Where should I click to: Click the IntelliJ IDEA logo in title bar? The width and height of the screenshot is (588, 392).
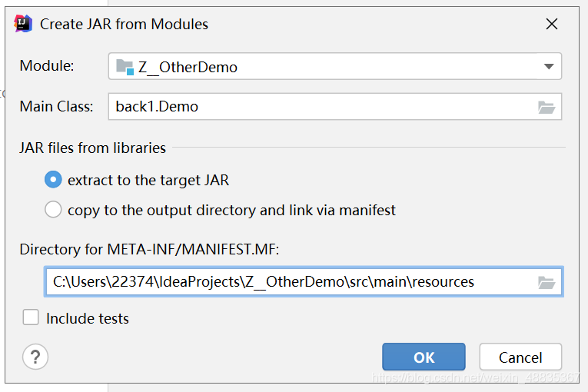click(x=23, y=24)
